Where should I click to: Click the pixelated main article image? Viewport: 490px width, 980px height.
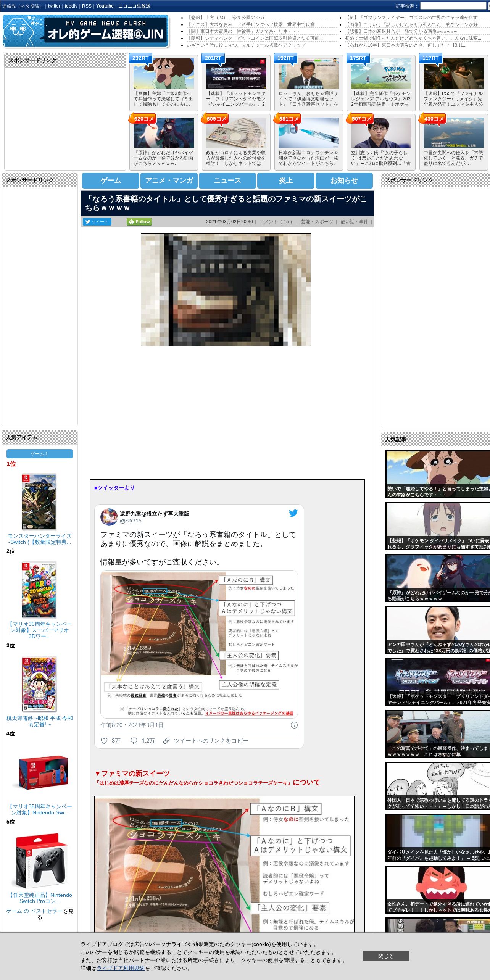226,290
